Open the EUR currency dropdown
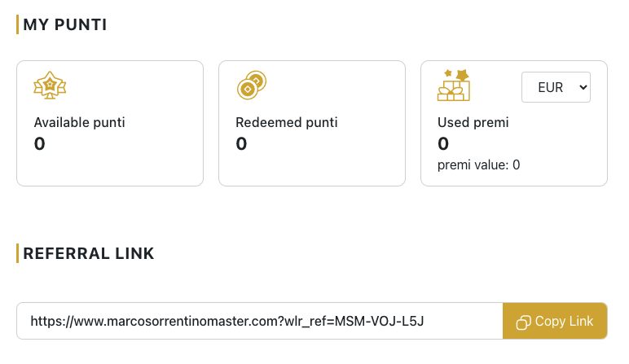Image resolution: width=629 pixels, height=364 pixels. (x=556, y=87)
